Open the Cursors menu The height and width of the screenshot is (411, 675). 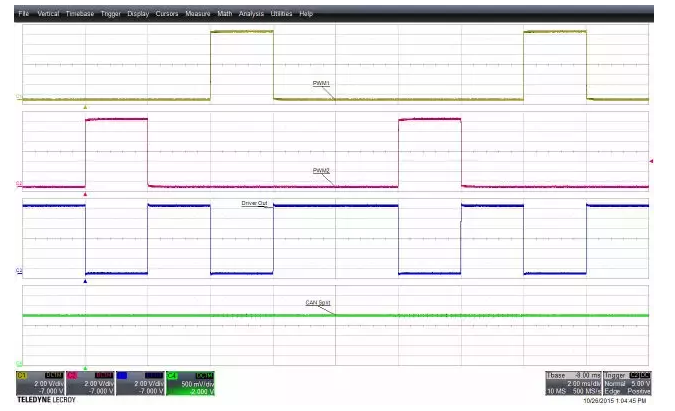[x=167, y=14]
